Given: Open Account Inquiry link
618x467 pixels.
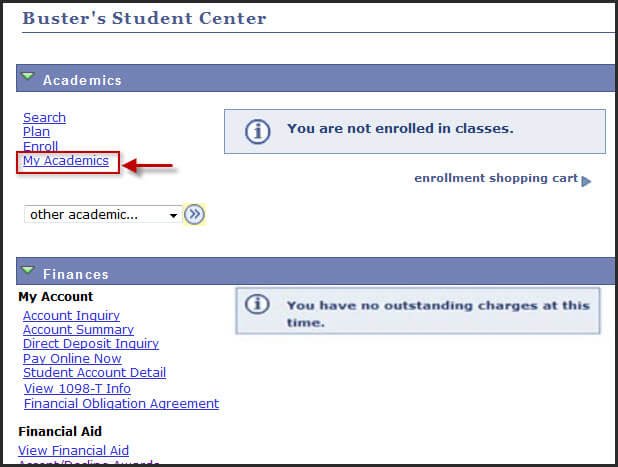Looking at the screenshot, I should 71,315.
